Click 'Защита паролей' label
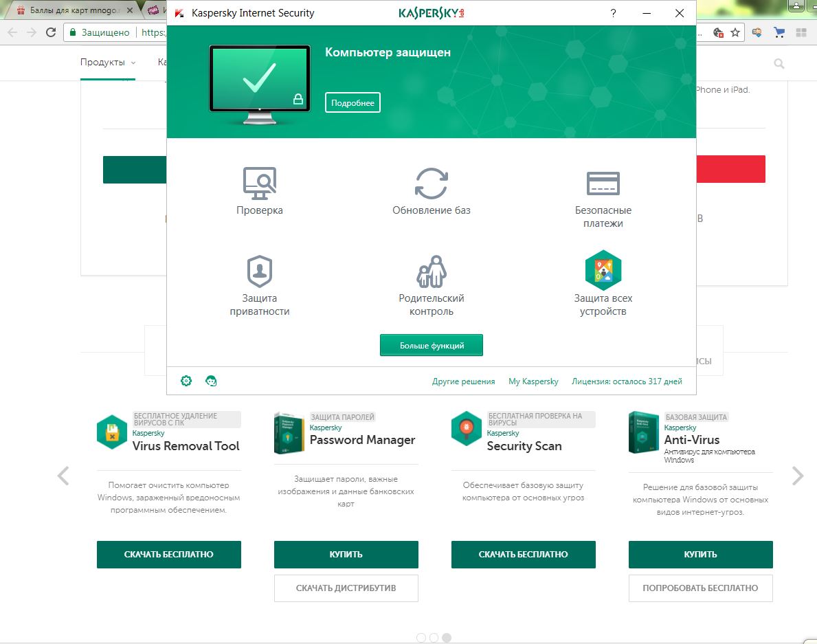817x644 pixels. tap(342, 417)
